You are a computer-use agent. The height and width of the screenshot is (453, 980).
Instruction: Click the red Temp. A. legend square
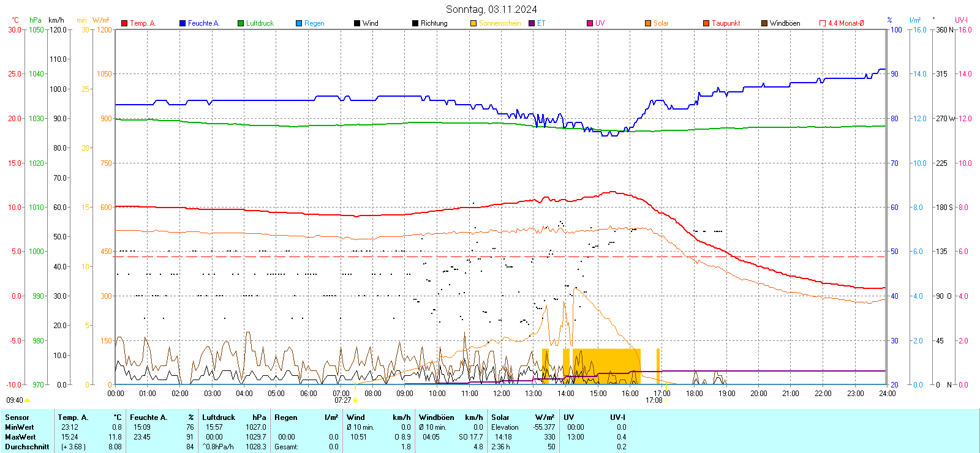tap(124, 23)
